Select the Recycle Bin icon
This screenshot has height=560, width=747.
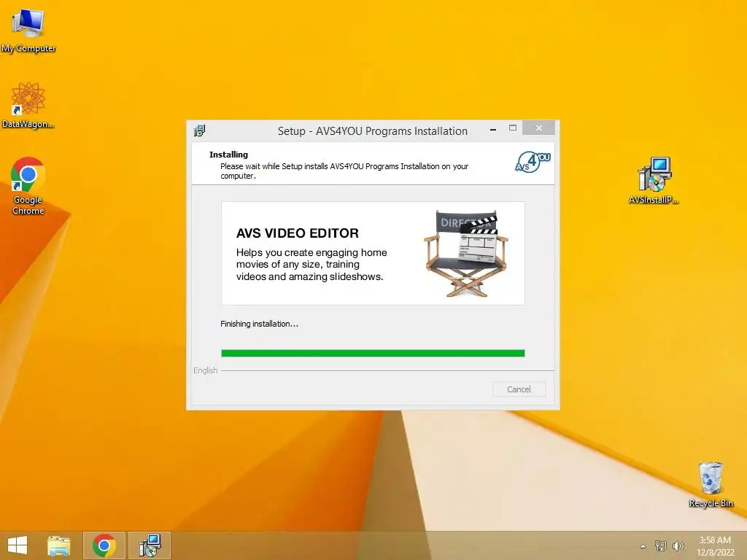tap(711, 485)
